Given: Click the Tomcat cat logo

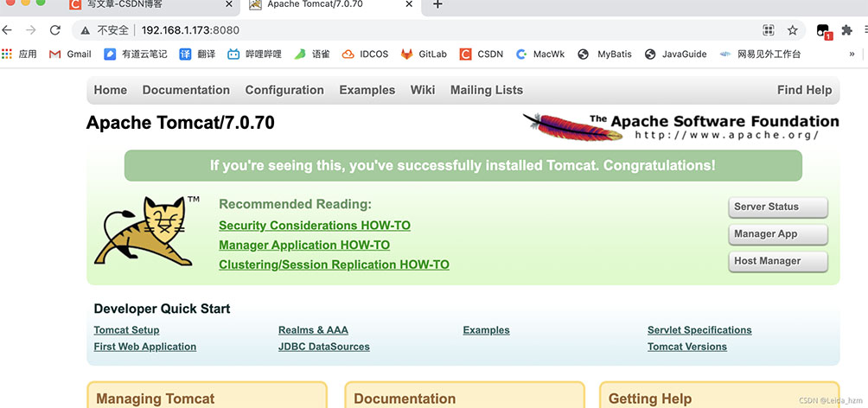Looking at the screenshot, I should click(x=143, y=231).
